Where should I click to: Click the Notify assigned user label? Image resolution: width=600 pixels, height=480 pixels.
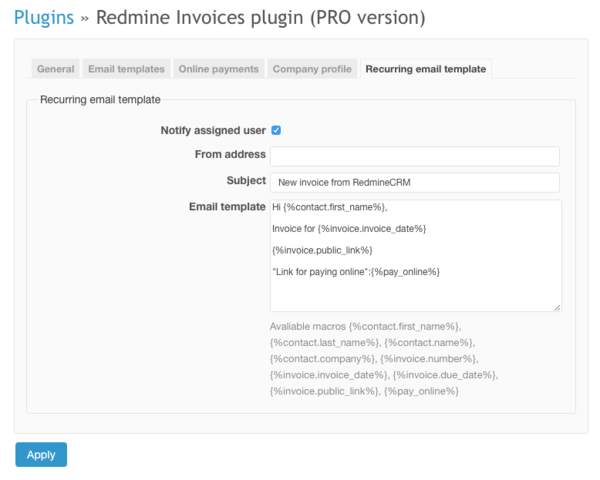click(x=213, y=130)
